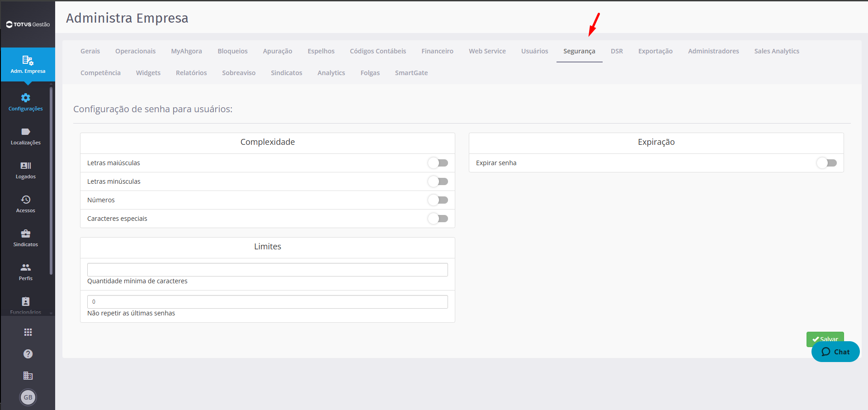This screenshot has width=868, height=410.
Task: Switch to the Widgets tab
Action: 148,73
